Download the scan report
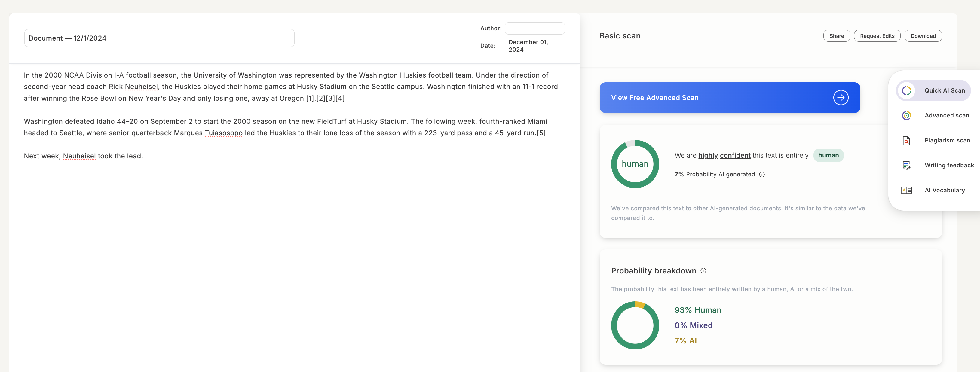980x372 pixels. click(x=923, y=36)
